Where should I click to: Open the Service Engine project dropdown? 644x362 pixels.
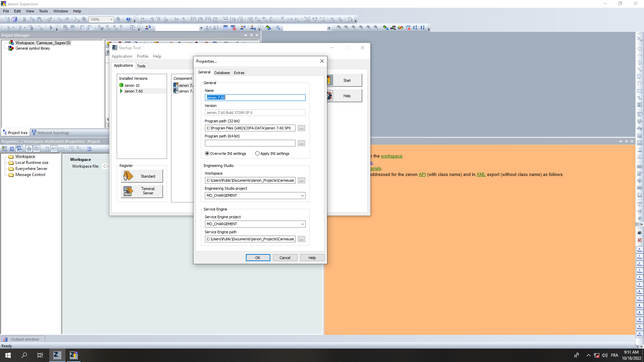[x=302, y=224]
